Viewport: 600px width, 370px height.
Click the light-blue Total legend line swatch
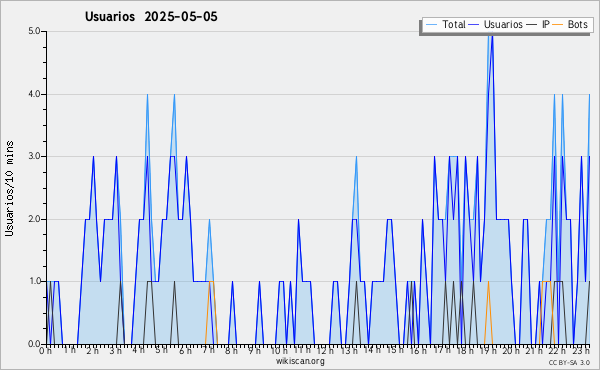[431, 25]
